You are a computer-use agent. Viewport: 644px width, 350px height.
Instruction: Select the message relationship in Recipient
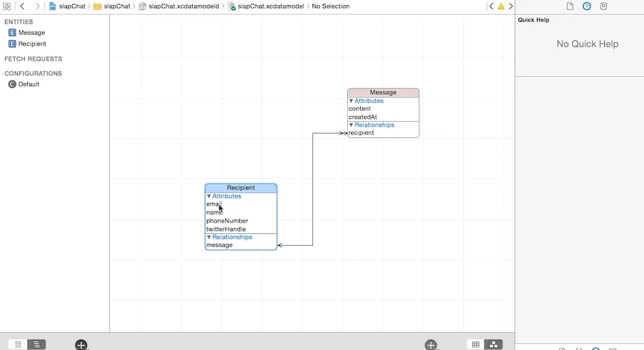220,245
